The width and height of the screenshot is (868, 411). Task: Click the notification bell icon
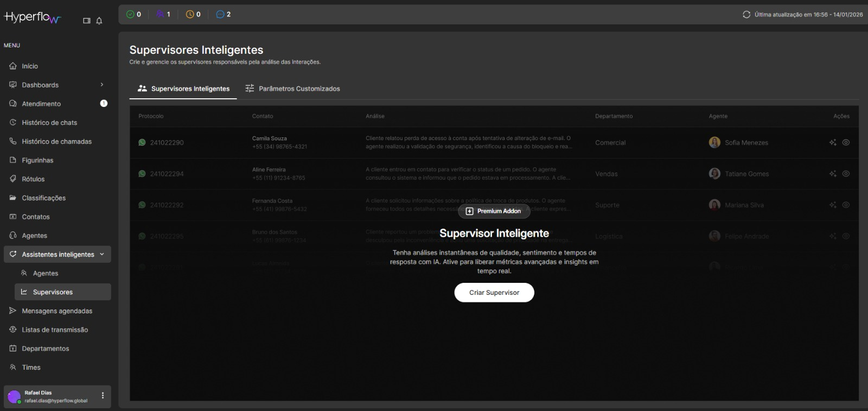[99, 21]
